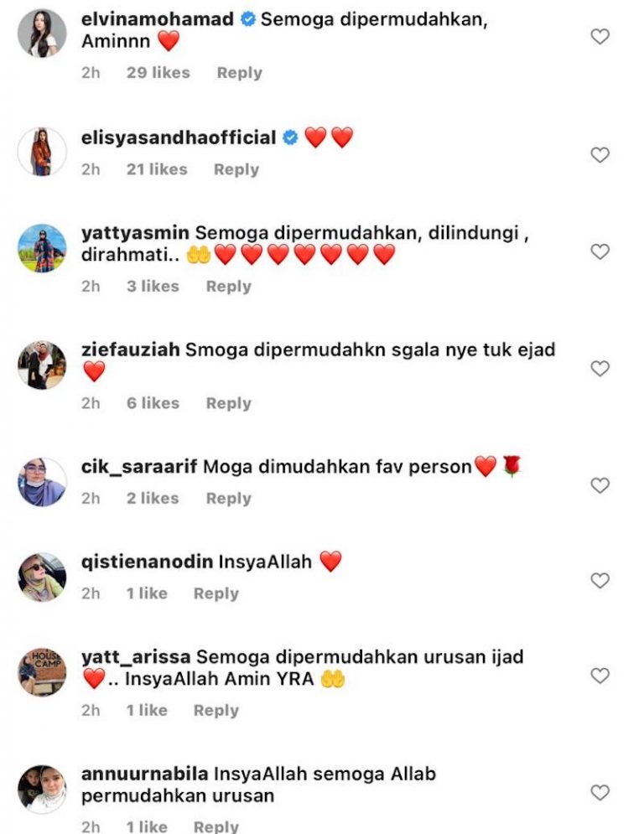Open elisyasandhaofficial's profile picture

tap(42, 152)
